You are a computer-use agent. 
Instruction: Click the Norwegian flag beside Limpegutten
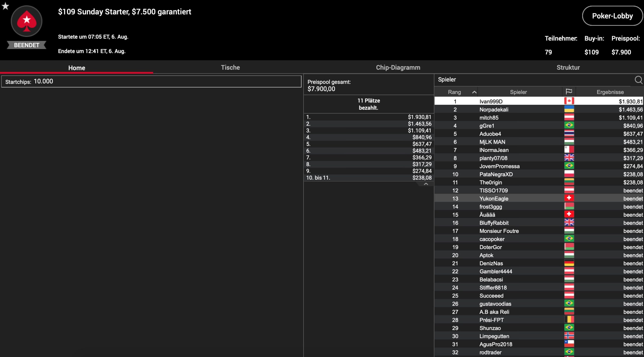click(x=569, y=336)
